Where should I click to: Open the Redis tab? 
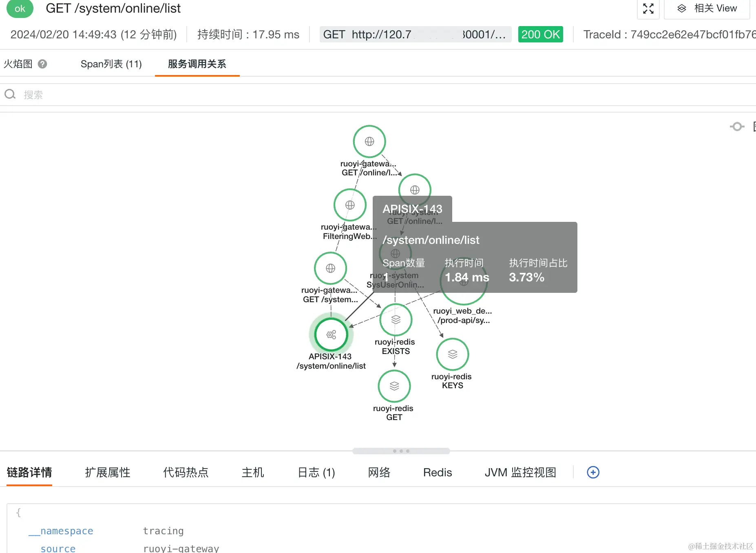pos(438,472)
